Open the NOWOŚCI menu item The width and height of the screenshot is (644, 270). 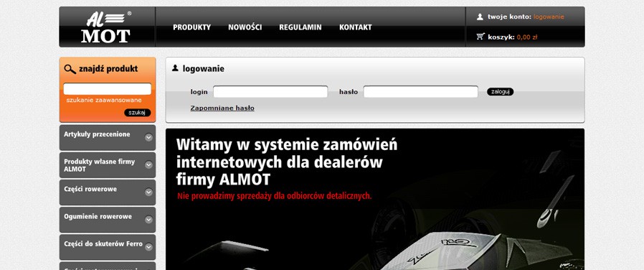(x=245, y=27)
